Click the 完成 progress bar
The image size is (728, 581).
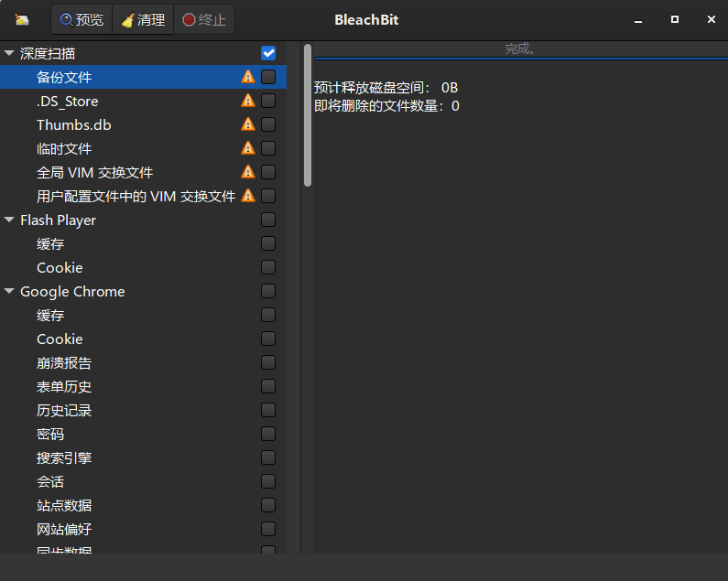521,50
